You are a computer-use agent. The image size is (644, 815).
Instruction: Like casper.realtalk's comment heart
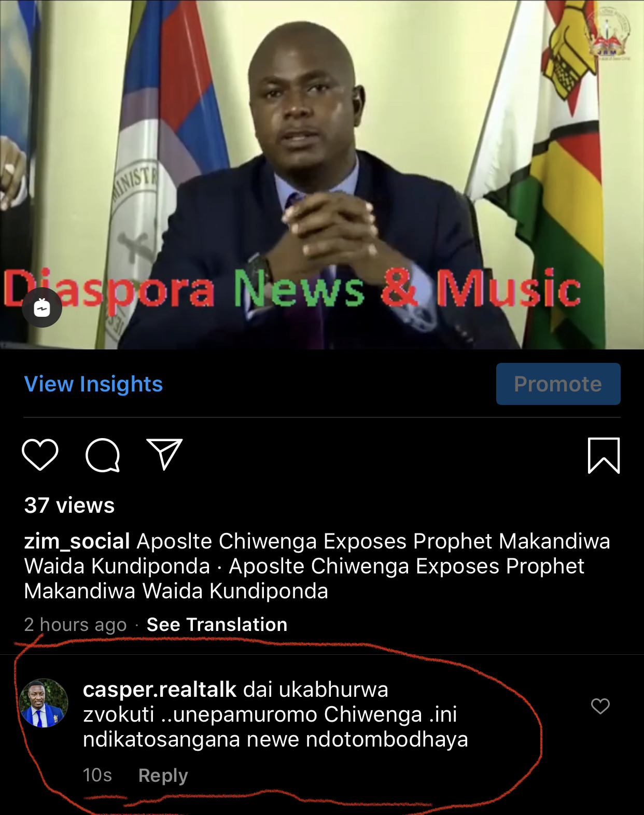[x=600, y=706]
